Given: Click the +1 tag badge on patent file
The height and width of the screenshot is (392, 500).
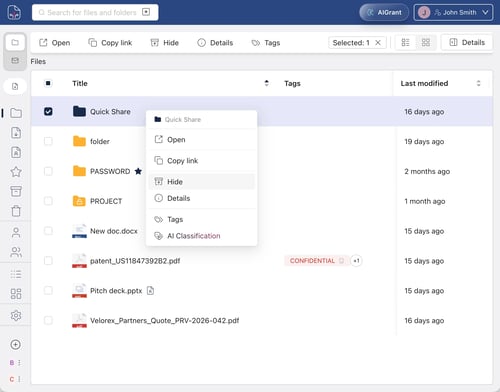Looking at the screenshot, I should click(x=356, y=261).
